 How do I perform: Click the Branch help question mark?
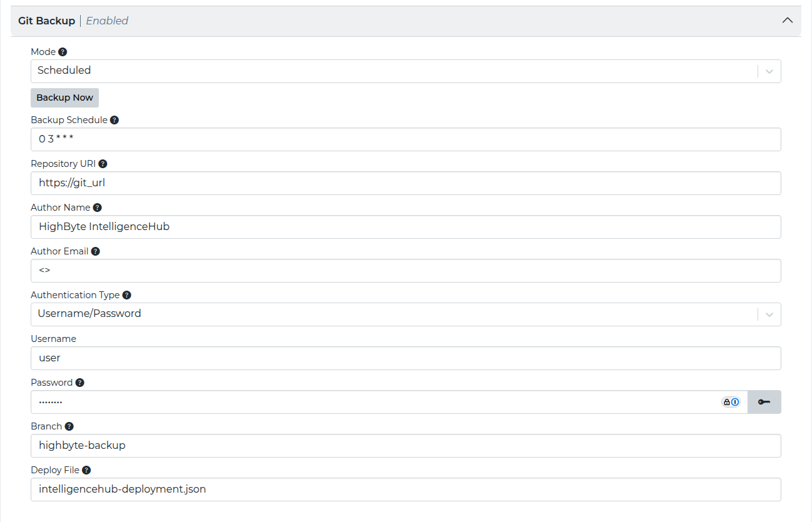point(69,426)
